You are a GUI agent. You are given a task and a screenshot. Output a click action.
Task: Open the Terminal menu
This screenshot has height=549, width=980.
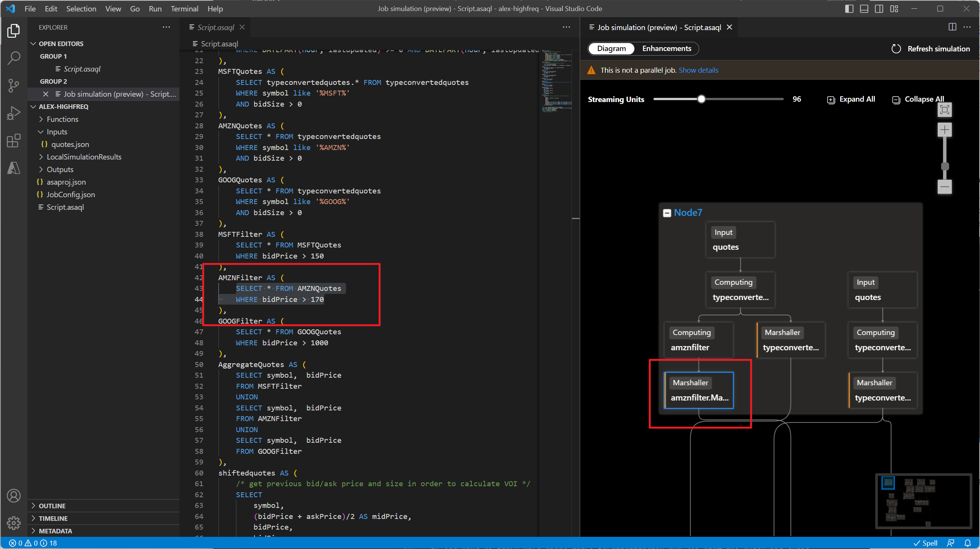point(184,8)
